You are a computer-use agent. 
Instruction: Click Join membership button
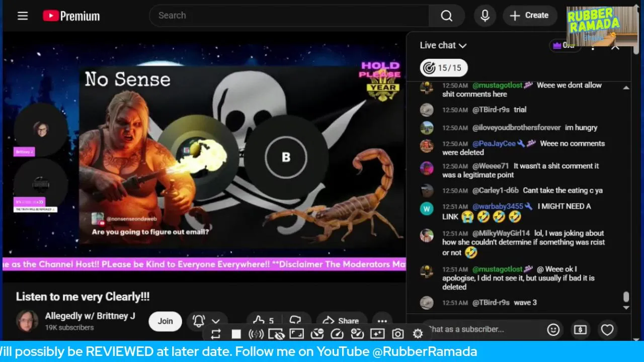[165, 321]
